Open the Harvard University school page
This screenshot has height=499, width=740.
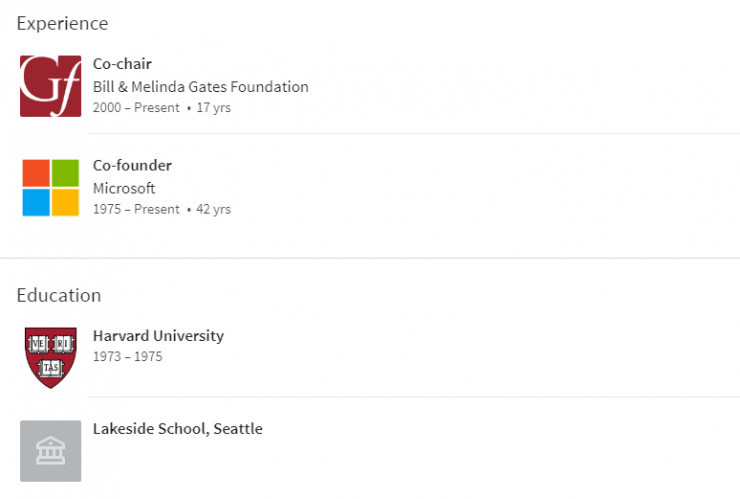click(x=158, y=336)
